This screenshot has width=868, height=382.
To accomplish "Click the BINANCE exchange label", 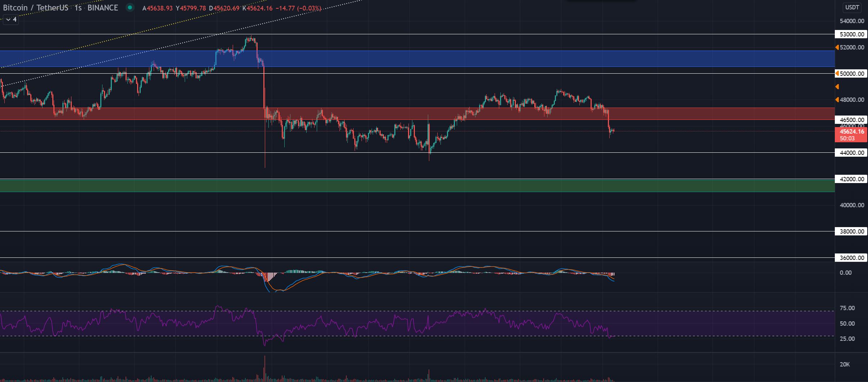I will (102, 8).
